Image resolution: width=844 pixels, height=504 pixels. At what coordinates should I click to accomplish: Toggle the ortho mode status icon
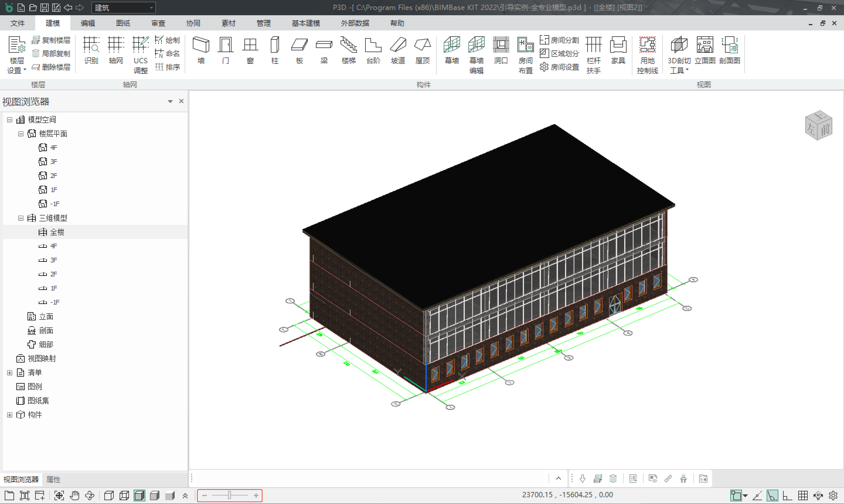pos(787,496)
